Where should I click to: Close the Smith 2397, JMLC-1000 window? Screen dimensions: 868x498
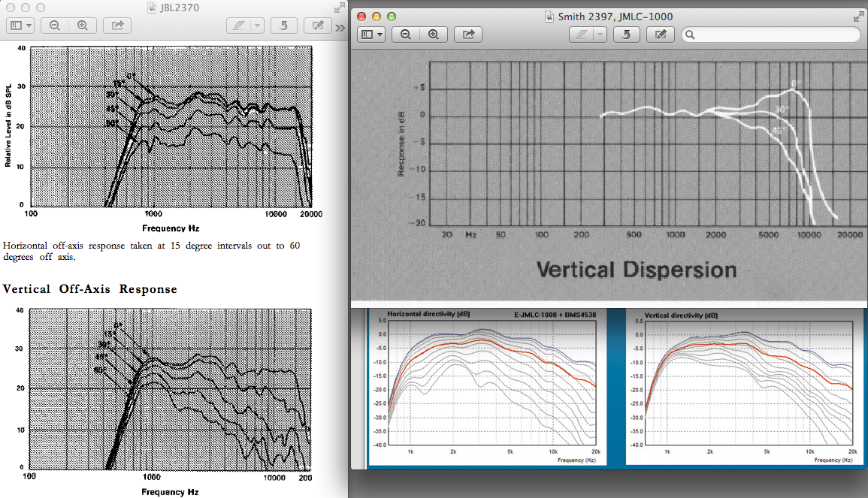coord(361,17)
